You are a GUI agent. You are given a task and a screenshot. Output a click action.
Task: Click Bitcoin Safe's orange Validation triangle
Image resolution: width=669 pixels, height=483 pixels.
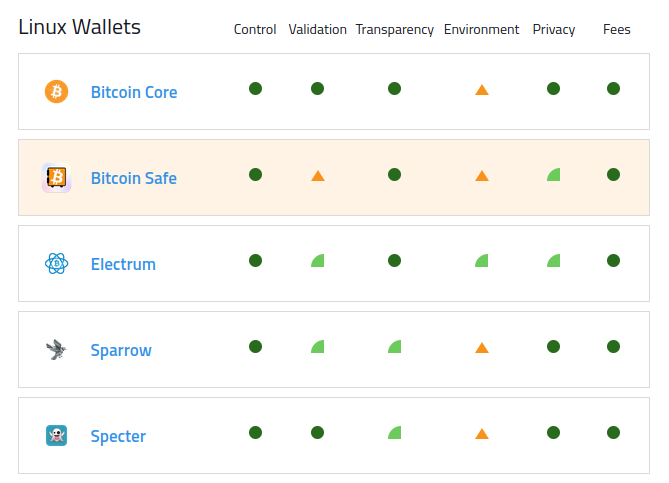317,176
